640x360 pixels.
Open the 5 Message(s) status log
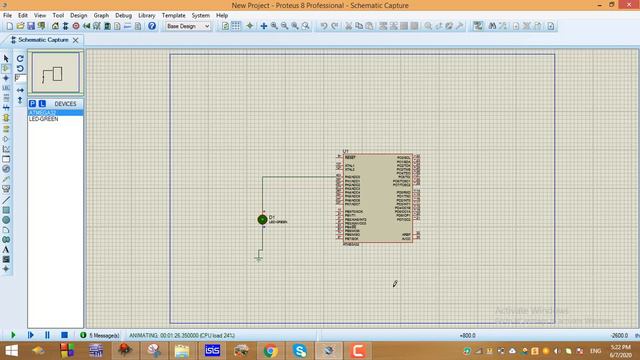pyautogui.click(x=100, y=335)
